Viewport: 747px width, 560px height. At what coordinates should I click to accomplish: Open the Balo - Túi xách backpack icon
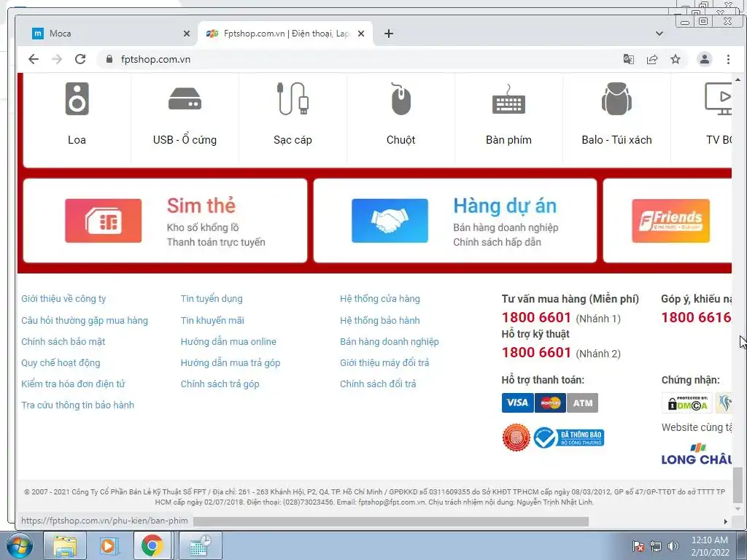tap(616, 98)
